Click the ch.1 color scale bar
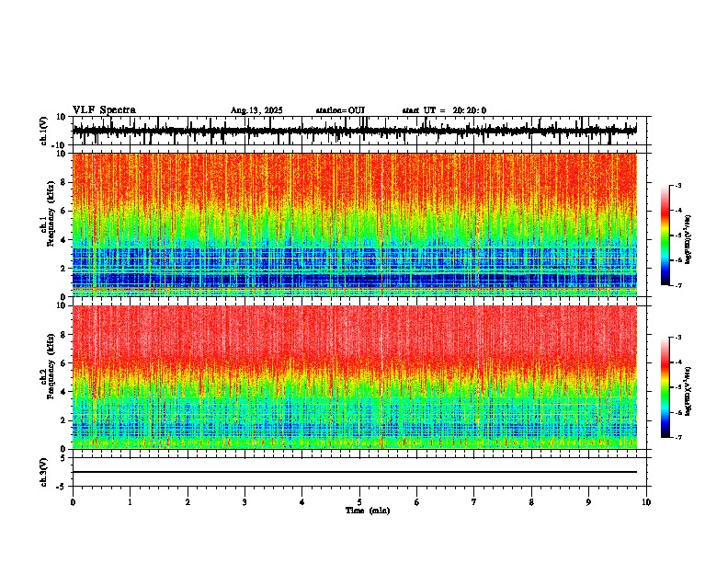 665,236
